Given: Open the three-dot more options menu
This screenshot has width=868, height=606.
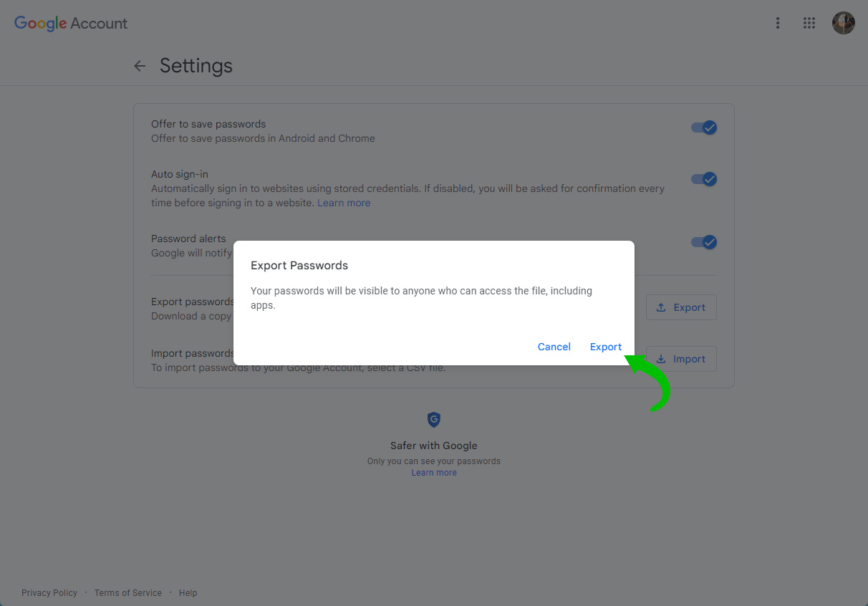Looking at the screenshot, I should point(778,23).
